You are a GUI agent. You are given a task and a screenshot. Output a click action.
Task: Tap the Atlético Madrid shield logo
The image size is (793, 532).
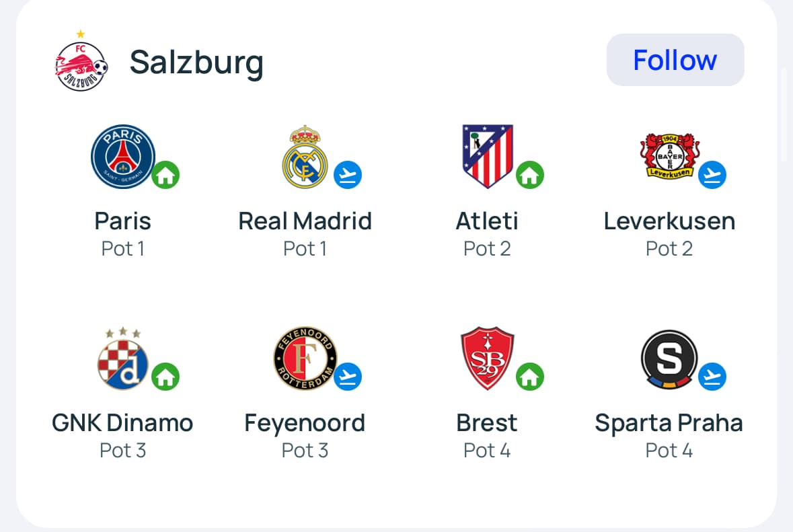(488, 157)
